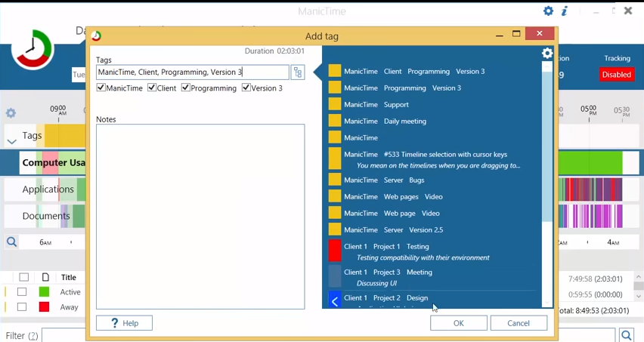Click the tag tree picker icon
This screenshot has height=342, width=644.
(x=298, y=72)
